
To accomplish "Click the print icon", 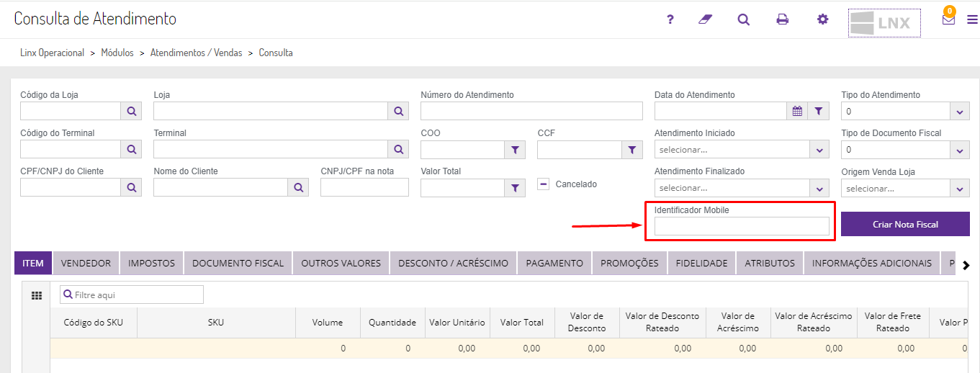I will [783, 19].
